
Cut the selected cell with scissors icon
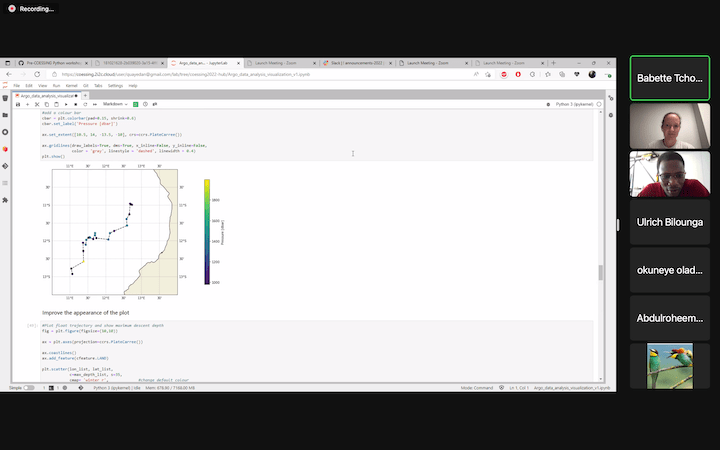pyautogui.click(x=37, y=104)
